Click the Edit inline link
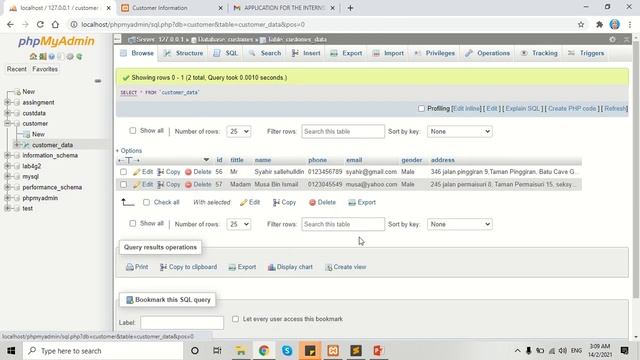The width and height of the screenshot is (640, 360). click(x=467, y=109)
